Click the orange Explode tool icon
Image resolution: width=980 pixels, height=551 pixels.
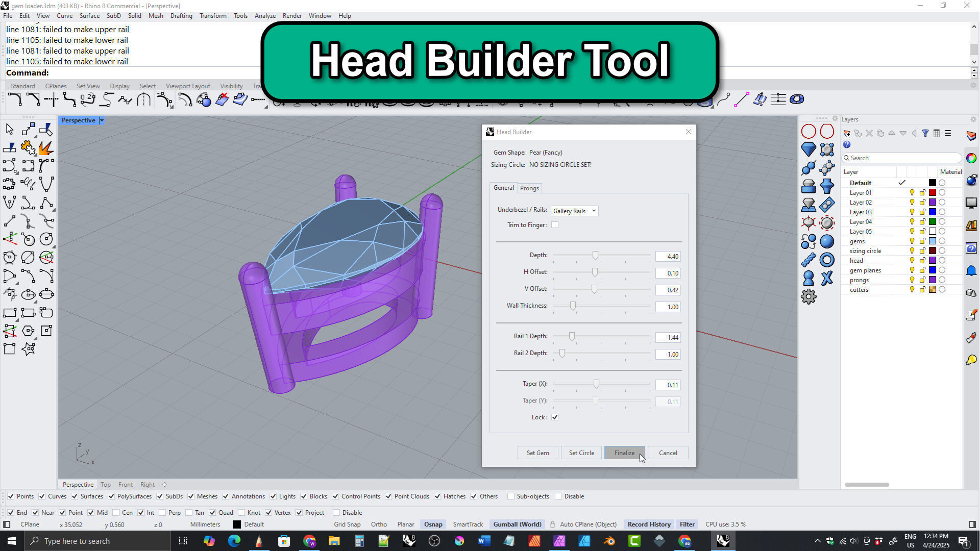(x=46, y=148)
